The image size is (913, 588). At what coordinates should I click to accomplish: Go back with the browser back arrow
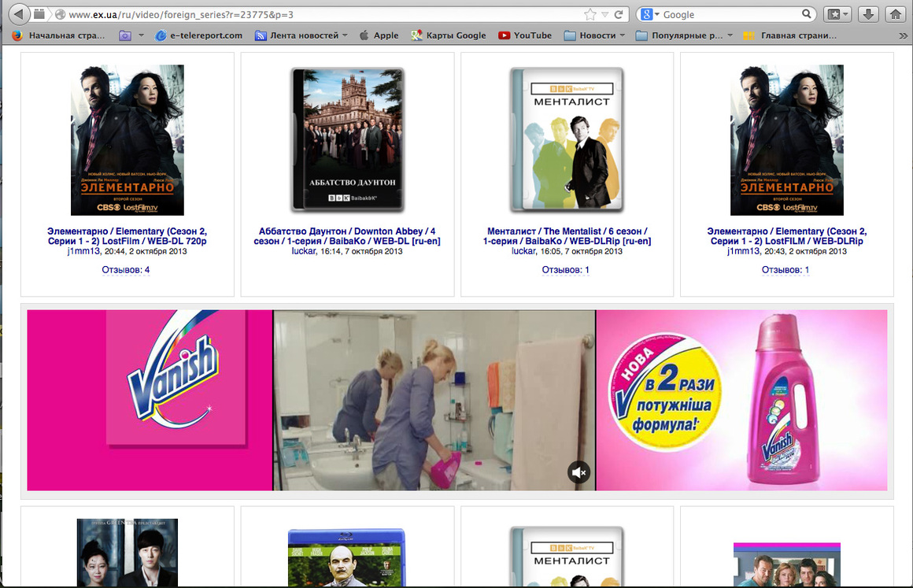pyautogui.click(x=19, y=14)
